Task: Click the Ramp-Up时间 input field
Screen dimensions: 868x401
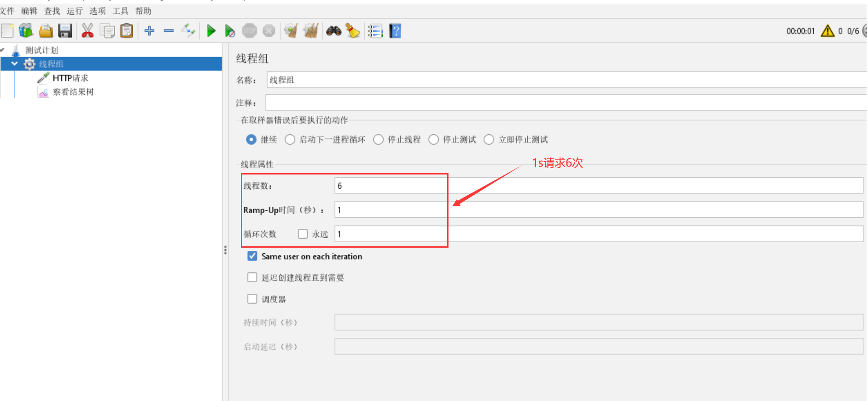Action: tap(599, 210)
